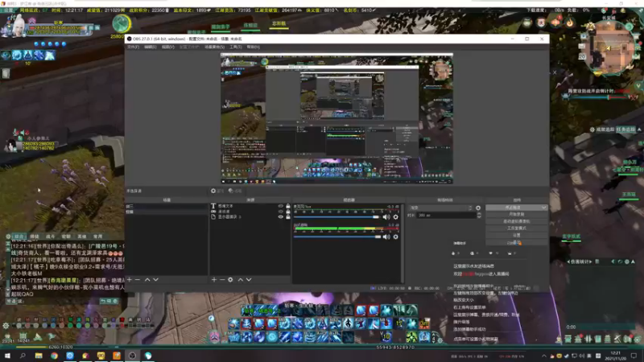The image size is (644, 362).
Task: Open the File menu in OBS
Action: click(133, 47)
